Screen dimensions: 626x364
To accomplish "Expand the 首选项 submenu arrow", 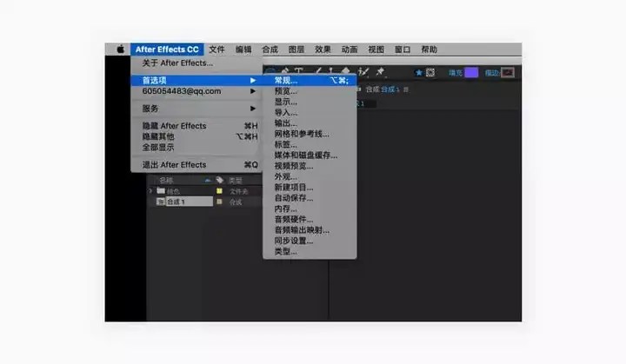I will [253, 80].
